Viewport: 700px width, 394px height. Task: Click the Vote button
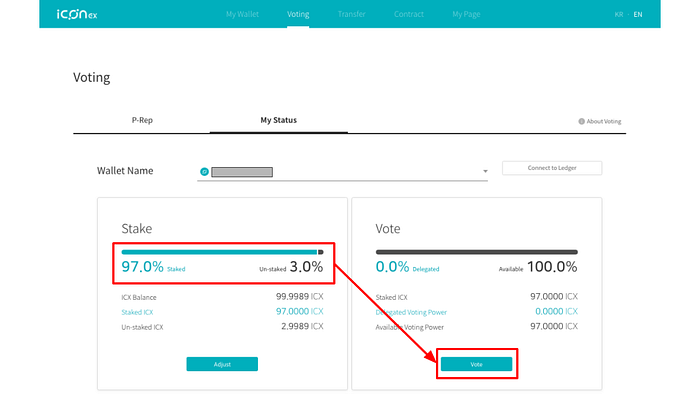476,364
